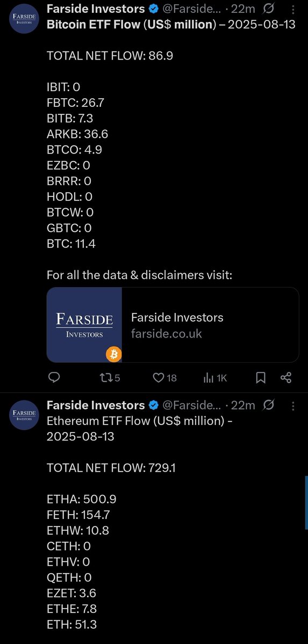The image size is (308, 644).
Task: Tap the @Farside handle on Bitcoin post
Action: [191, 9]
